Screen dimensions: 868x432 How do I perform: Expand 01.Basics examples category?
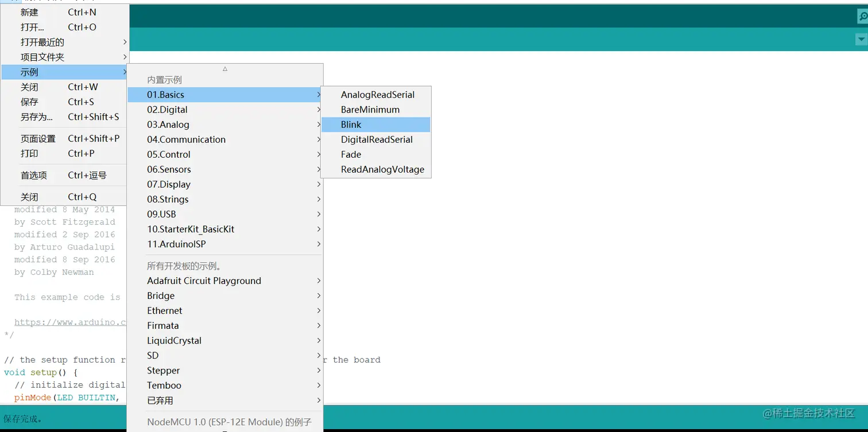(225, 95)
